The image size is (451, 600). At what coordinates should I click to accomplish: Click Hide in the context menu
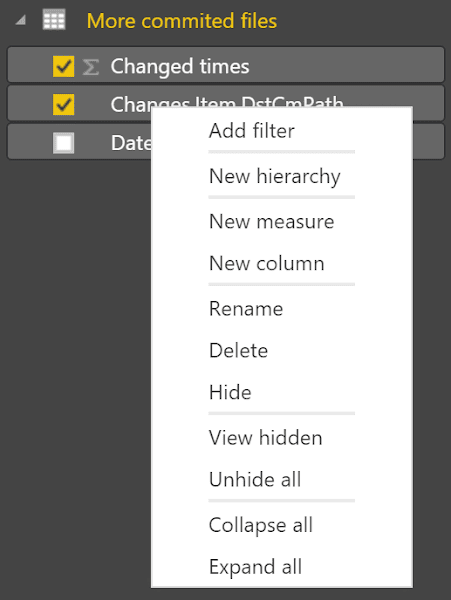230,392
